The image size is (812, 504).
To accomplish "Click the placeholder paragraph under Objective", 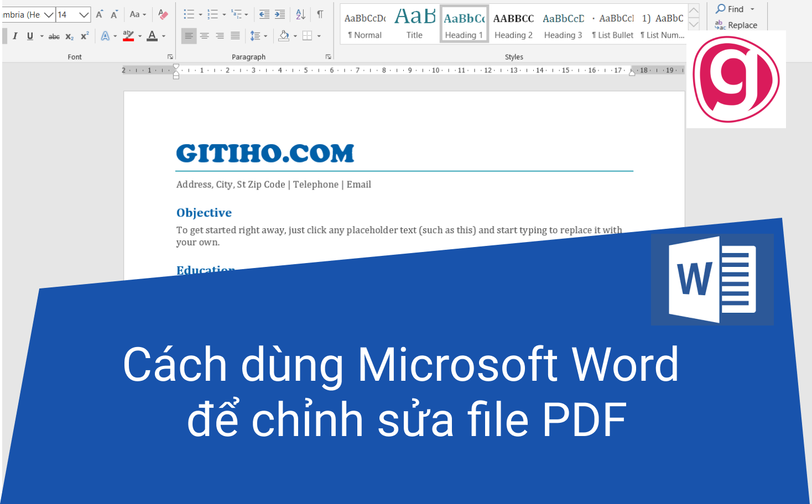I will click(x=399, y=236).
